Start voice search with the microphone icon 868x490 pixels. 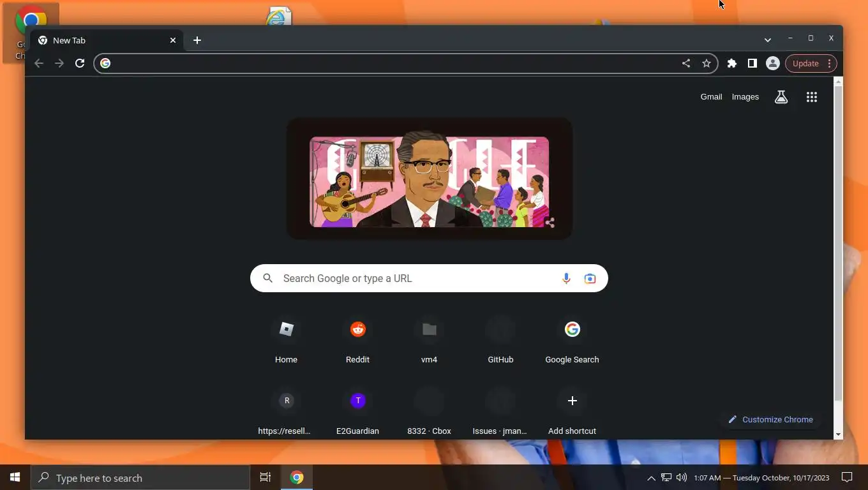coord(566,278)
